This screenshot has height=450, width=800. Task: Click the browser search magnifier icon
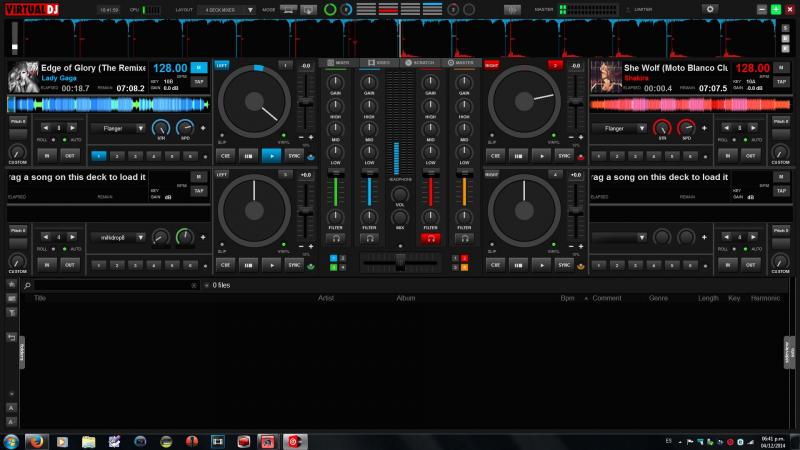[28, 285]
